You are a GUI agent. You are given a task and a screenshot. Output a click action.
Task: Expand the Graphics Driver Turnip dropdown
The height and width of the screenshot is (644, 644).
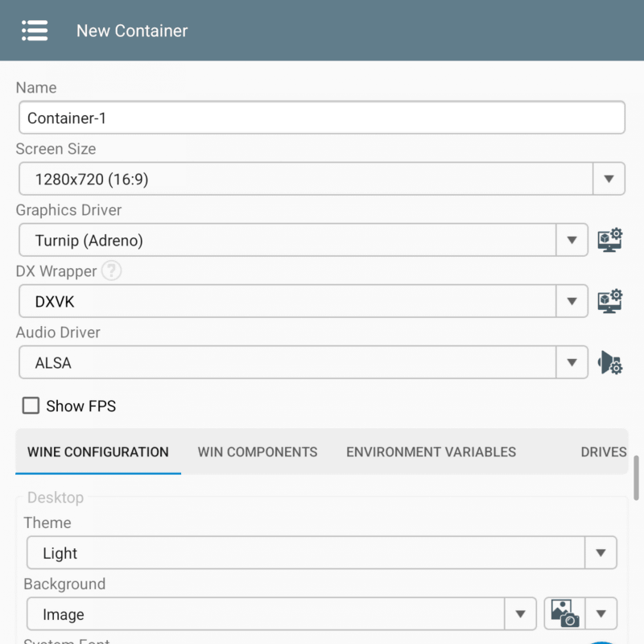pos(572,240)
